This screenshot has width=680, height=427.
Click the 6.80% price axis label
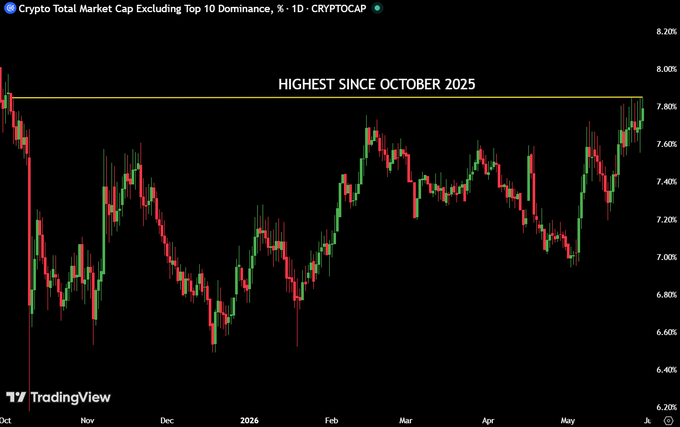click(666, 295)
